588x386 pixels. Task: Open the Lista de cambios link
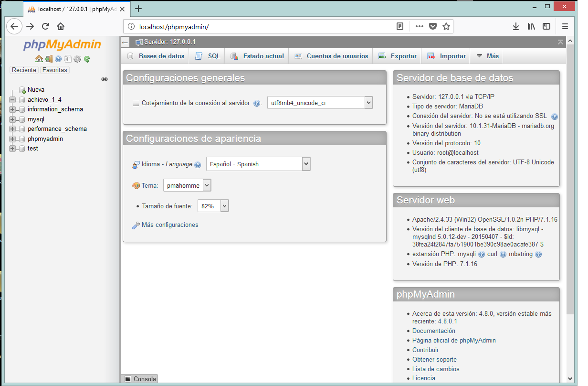pos(436,369)
